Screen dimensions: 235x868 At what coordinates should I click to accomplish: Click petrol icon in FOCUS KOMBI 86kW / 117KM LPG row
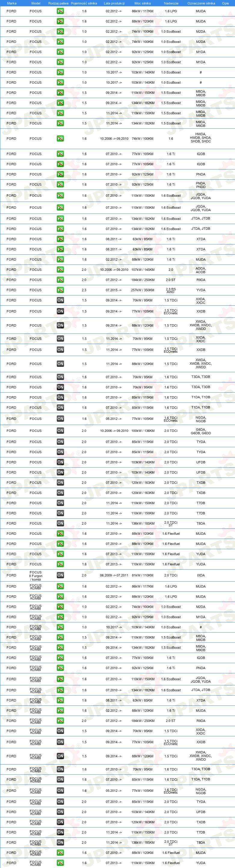pyautogui.click(x=60, y=586)
